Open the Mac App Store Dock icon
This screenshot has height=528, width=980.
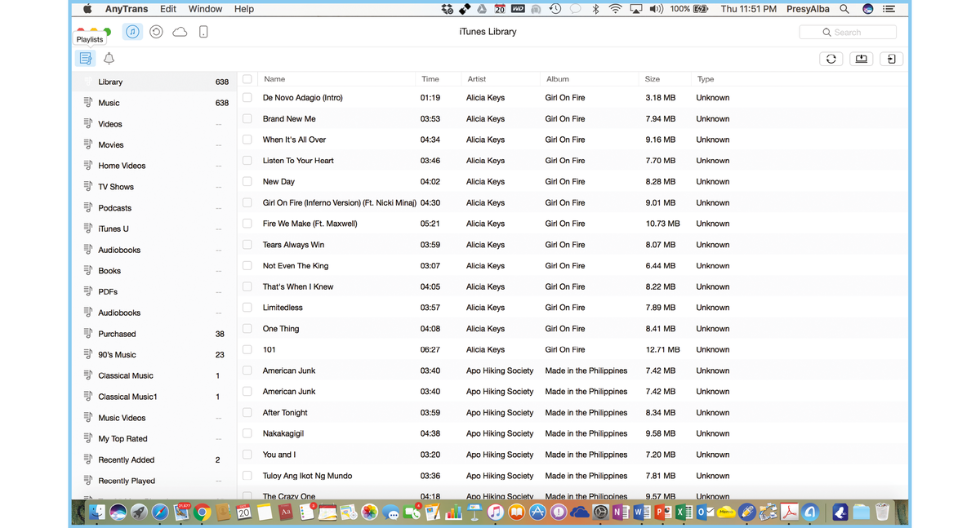pyautogui.click(x=537, y=512)
